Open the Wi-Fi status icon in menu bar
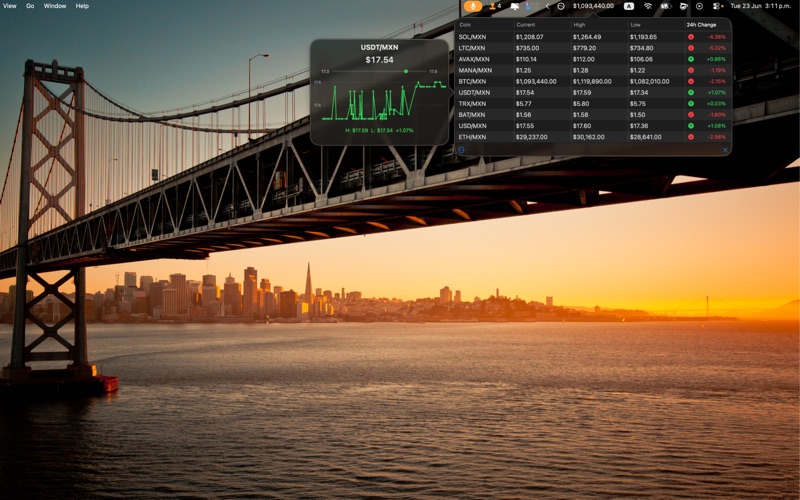 648,6
